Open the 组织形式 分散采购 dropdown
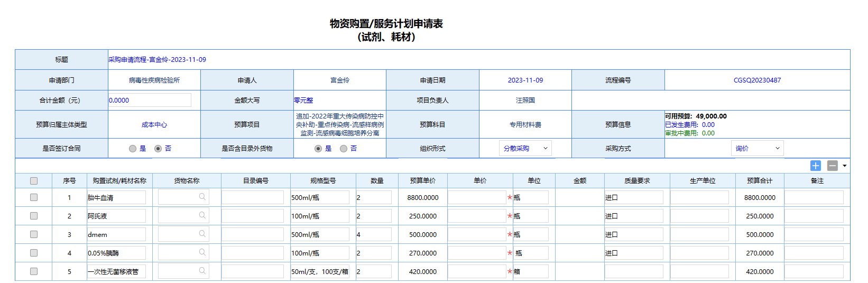868x283 pixels. point(525,149)
